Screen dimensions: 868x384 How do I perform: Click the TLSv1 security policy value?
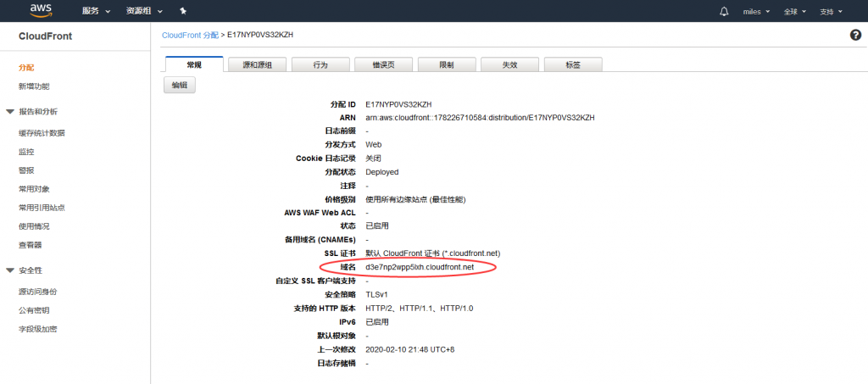point(376,294)
